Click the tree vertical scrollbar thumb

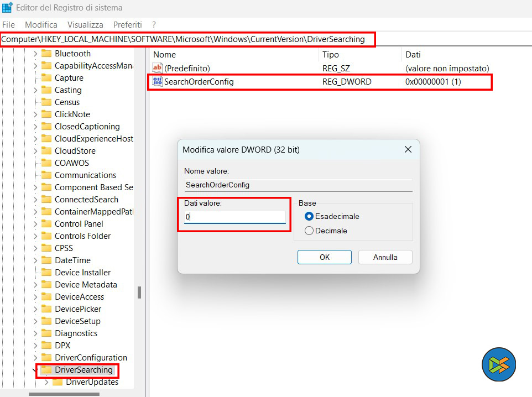[x=139, y=292]
